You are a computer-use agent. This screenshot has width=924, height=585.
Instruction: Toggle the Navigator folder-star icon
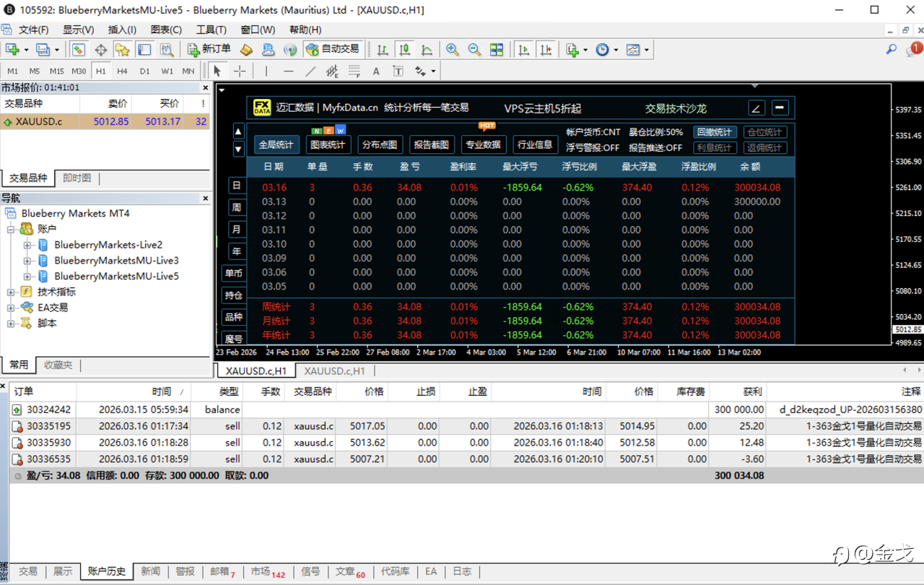pyautogui.click(x=123, y=50)
